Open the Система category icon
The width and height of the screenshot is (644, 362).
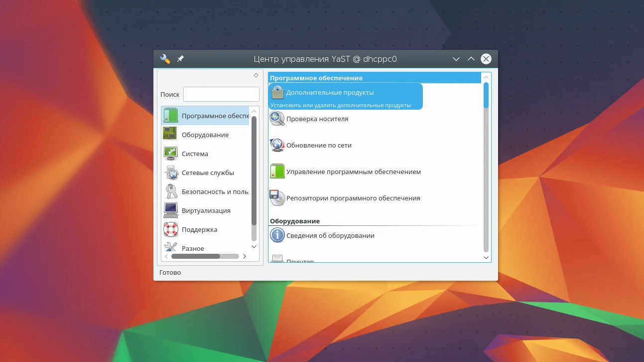coord(171,154)
